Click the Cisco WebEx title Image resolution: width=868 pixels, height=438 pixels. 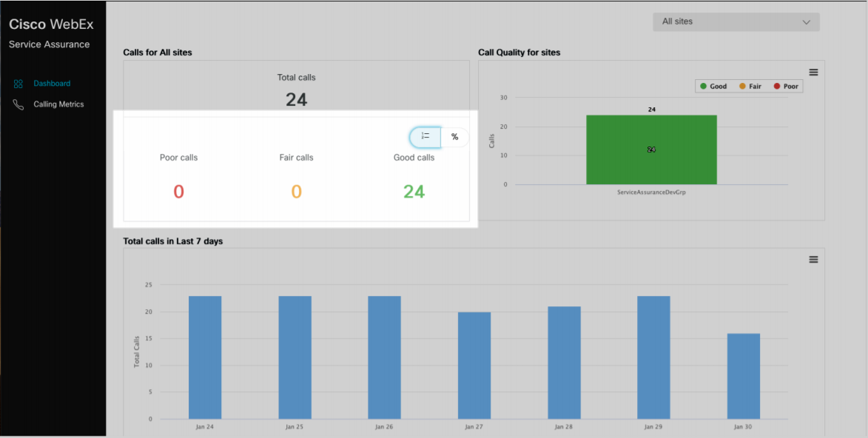click(51, 24)
